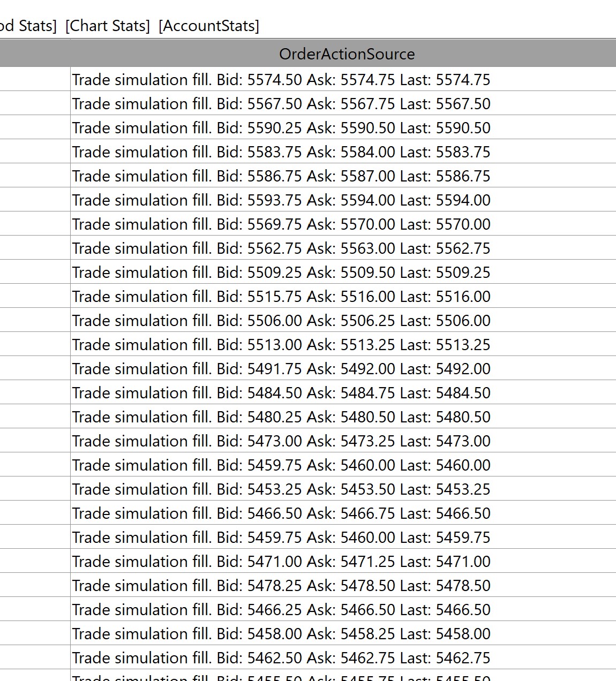Switch to the AccountStats tab

(209, 26)
